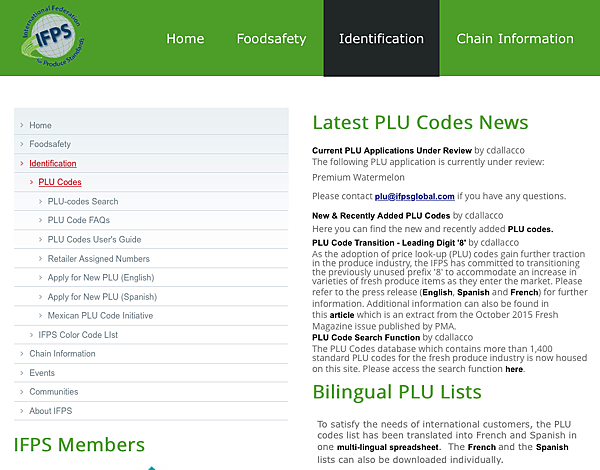Screen dimensions: 600x470
Task: Open the Home tab in top navigation
Action: tap(185, 39)
